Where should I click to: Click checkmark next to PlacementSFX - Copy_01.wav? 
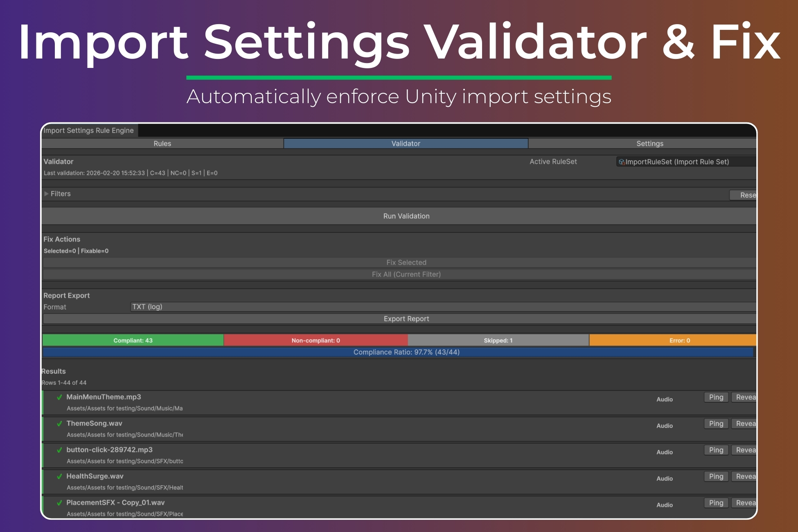pos(59,503)
